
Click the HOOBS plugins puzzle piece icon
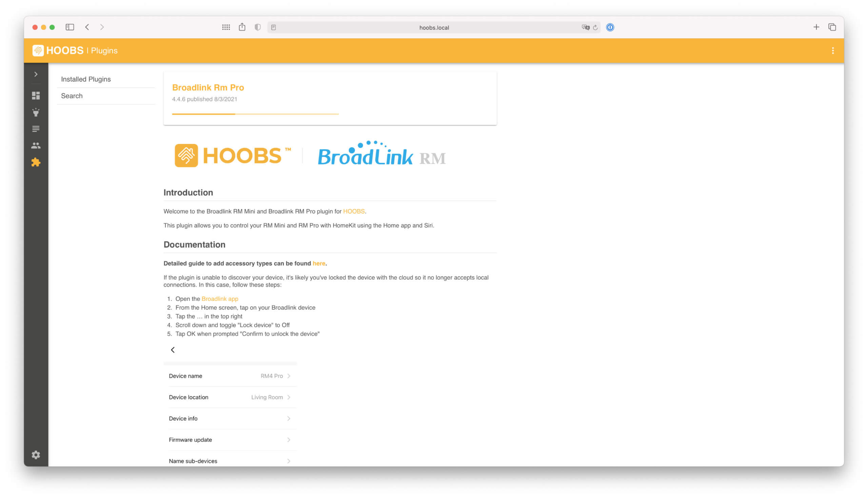(x=36, y=162)
